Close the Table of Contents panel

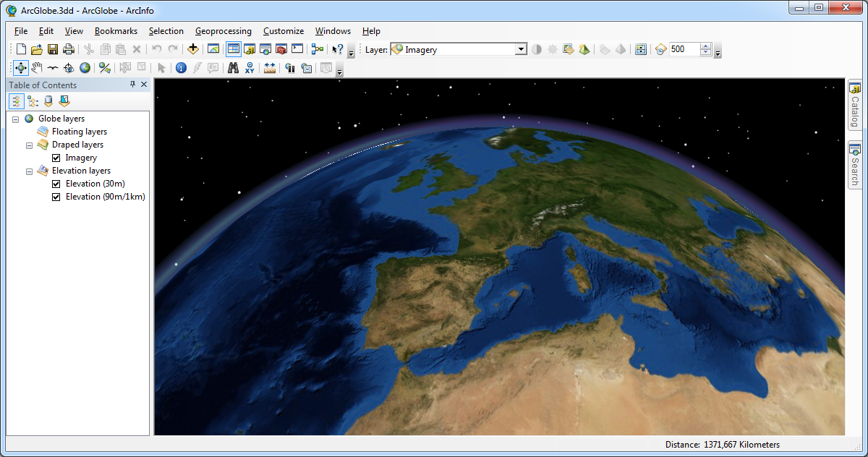click(x=144, y=85)
